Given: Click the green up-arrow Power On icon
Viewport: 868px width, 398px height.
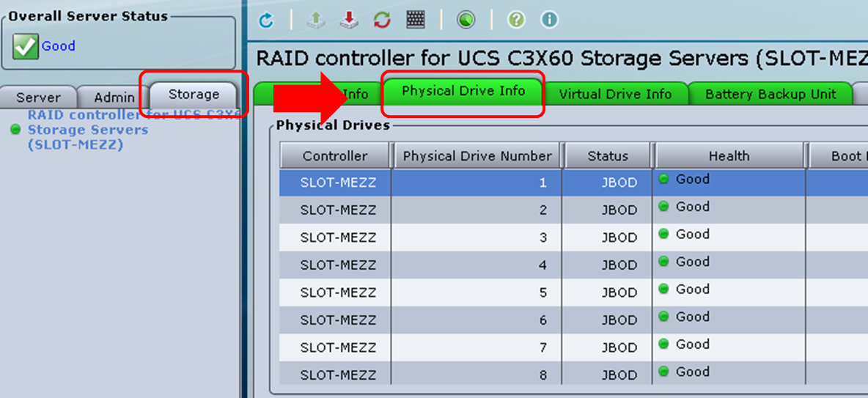Looking at the screenshot, I should coord(316,21).
